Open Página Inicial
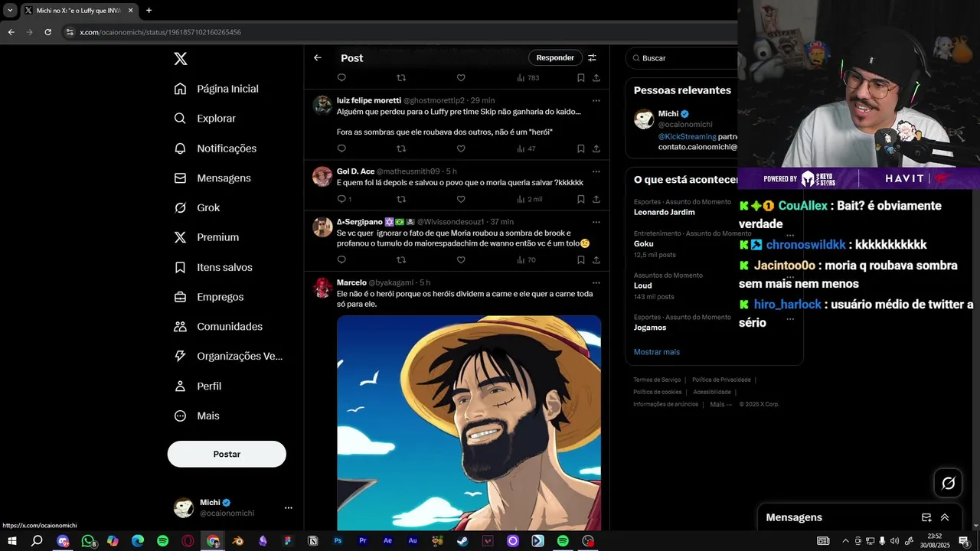This screenshot has height=551, width=980. [217, 89]
